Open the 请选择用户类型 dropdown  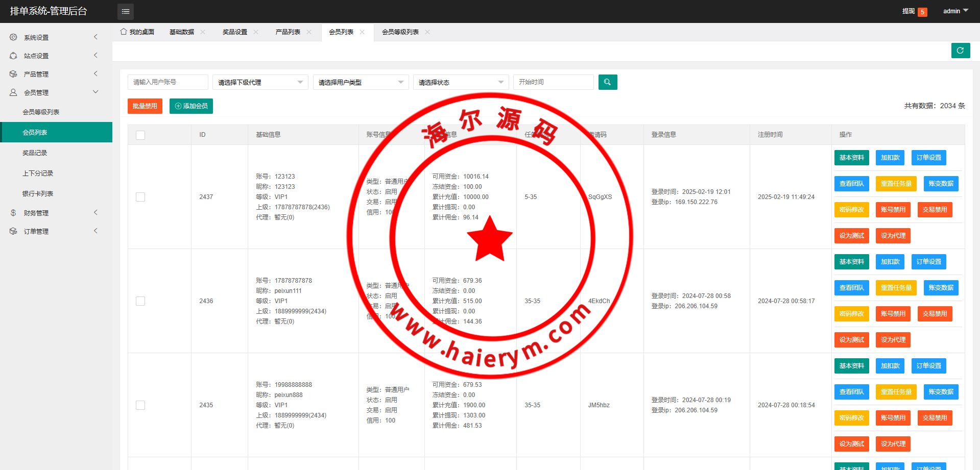361,82
